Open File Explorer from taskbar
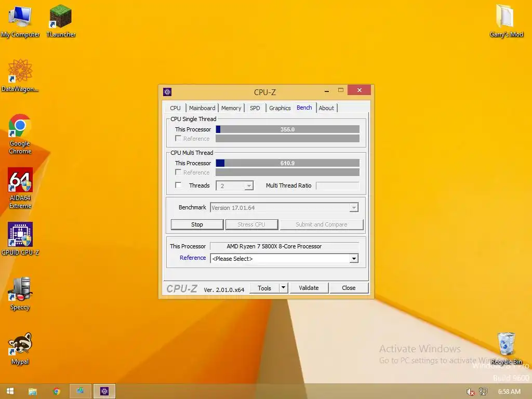Viewport: 532px width, 399px height. [33, 391]
